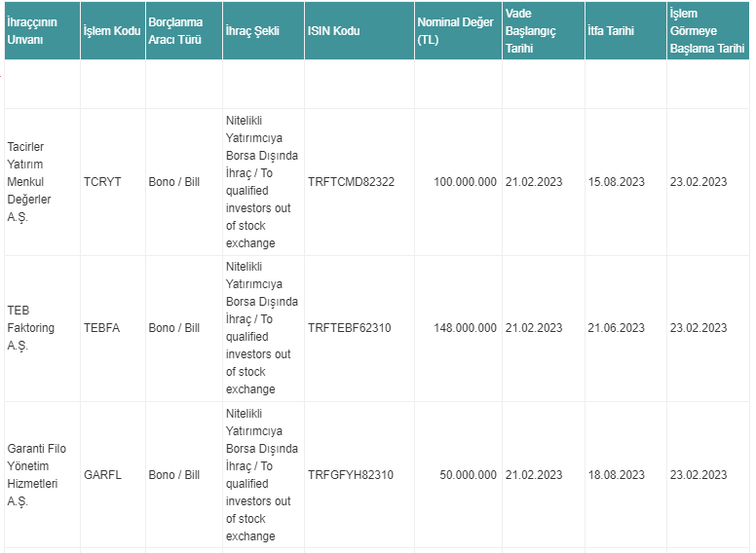This screenshot has width=756, height=553.
Task: Click redemption date 18.08.2023
Action: tap(616, 475)
